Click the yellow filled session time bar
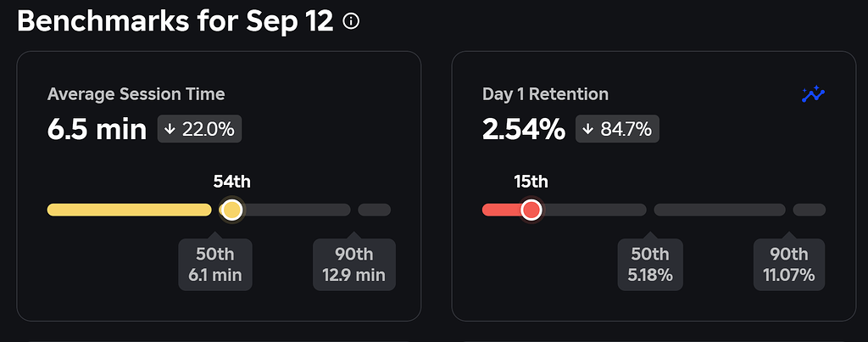The height and width of the screenshot is (342, 868). (x=129, y=210)
